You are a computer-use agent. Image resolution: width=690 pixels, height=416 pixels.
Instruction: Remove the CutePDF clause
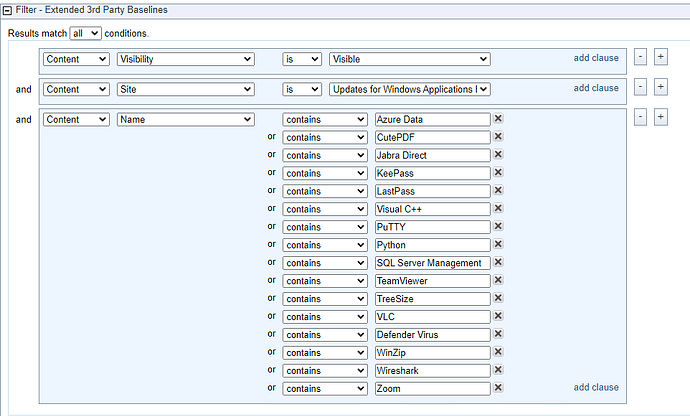[x=498, y=136]
